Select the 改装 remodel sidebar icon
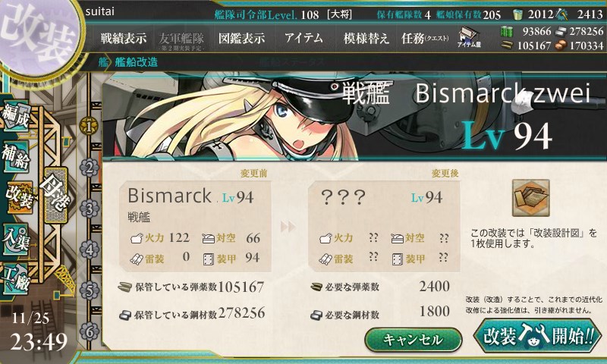The image size is (607, 364). point(17,197)
